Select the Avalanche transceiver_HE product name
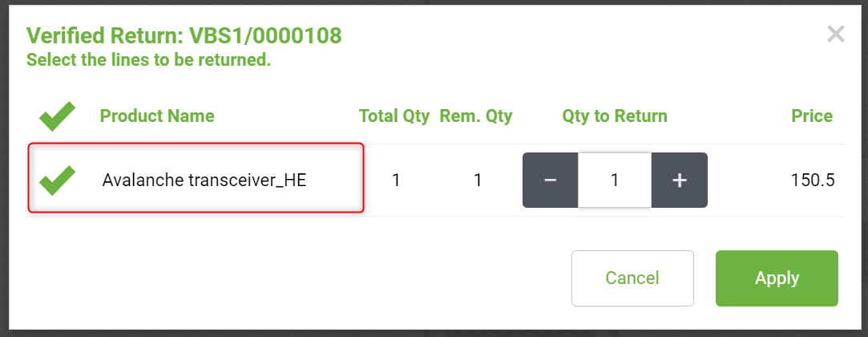Image resolution: width=868 pixels, height=337 pixels. [204, 181]
